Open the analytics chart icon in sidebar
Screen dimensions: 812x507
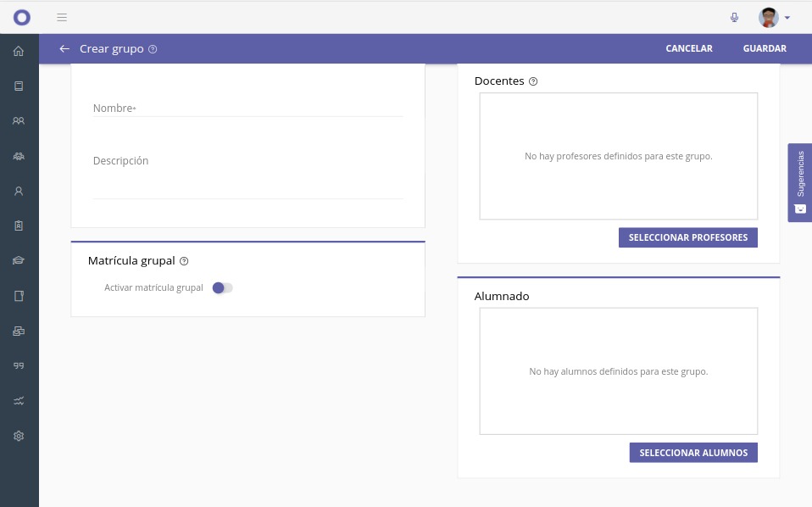(x=19, y=401)
